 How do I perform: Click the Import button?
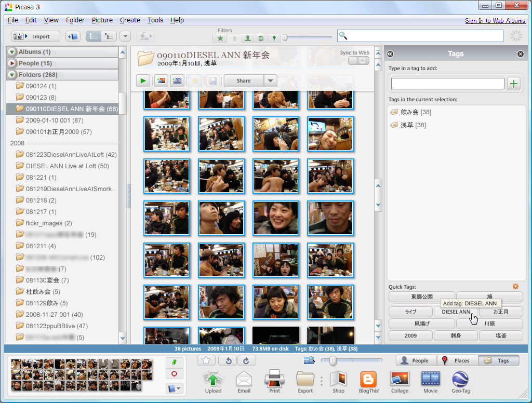click(x=35, y=36)
